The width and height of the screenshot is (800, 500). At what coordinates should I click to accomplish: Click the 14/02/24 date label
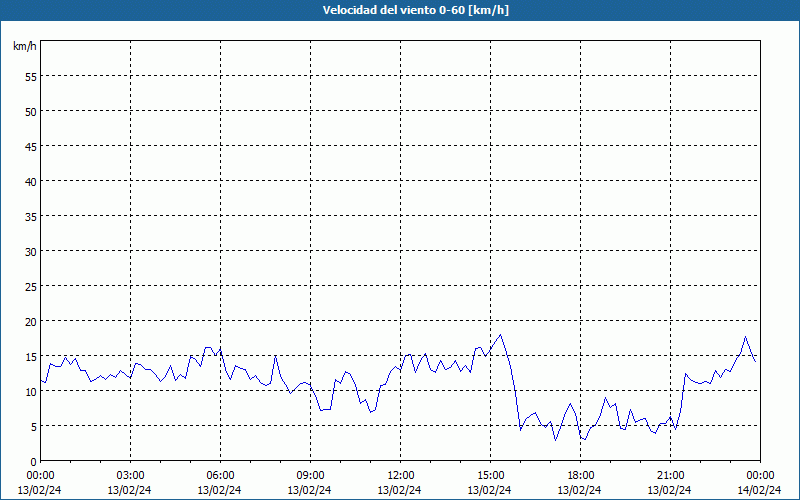(759, 490)
